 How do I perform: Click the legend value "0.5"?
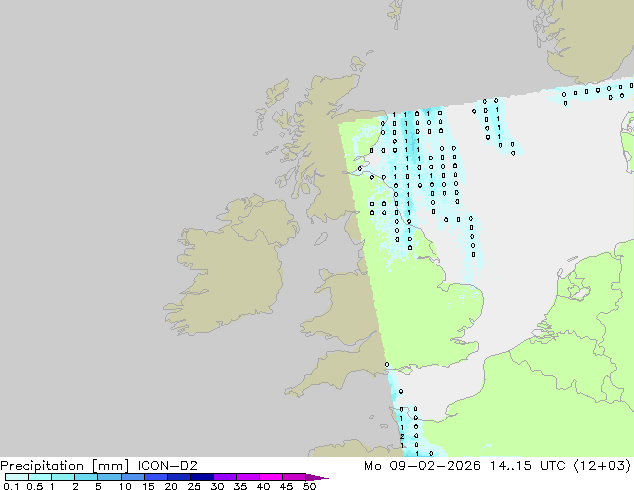pyautogui.click(x=35, y=486)
